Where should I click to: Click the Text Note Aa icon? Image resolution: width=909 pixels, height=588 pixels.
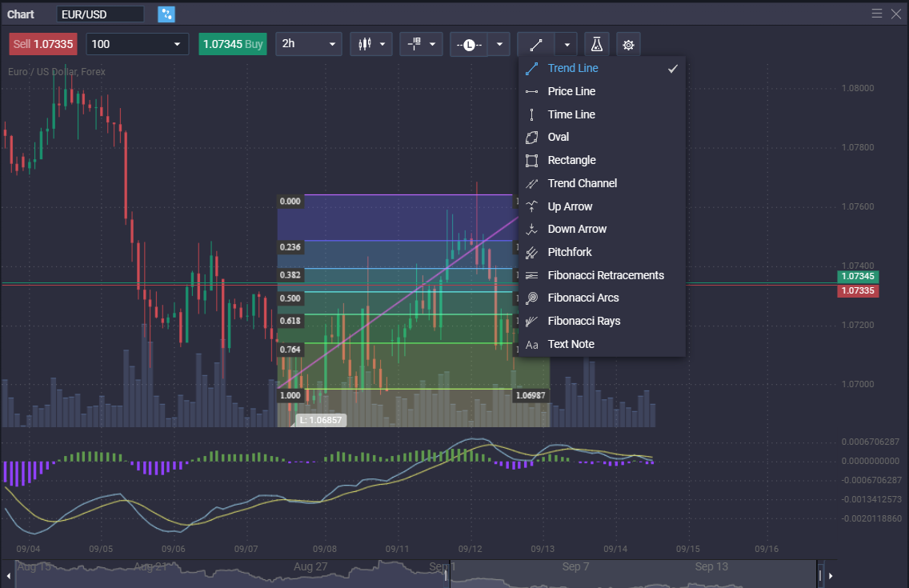531,345
